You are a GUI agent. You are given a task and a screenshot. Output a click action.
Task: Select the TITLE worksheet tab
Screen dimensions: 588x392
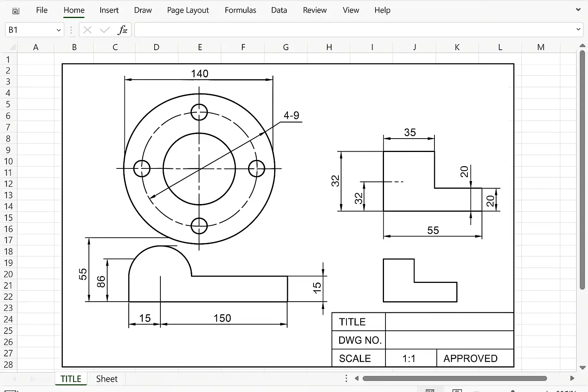[x=71, y=379]
